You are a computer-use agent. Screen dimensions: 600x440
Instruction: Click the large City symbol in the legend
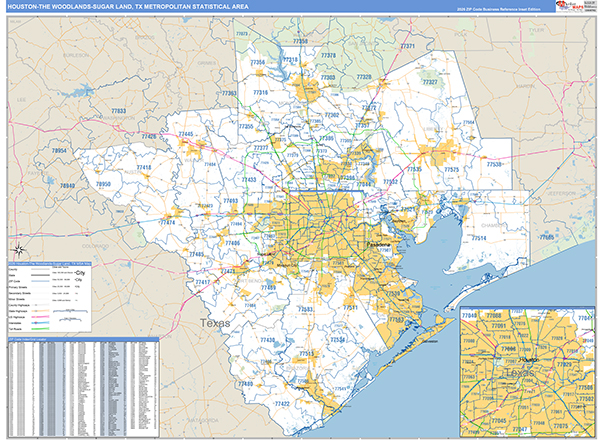81,272
